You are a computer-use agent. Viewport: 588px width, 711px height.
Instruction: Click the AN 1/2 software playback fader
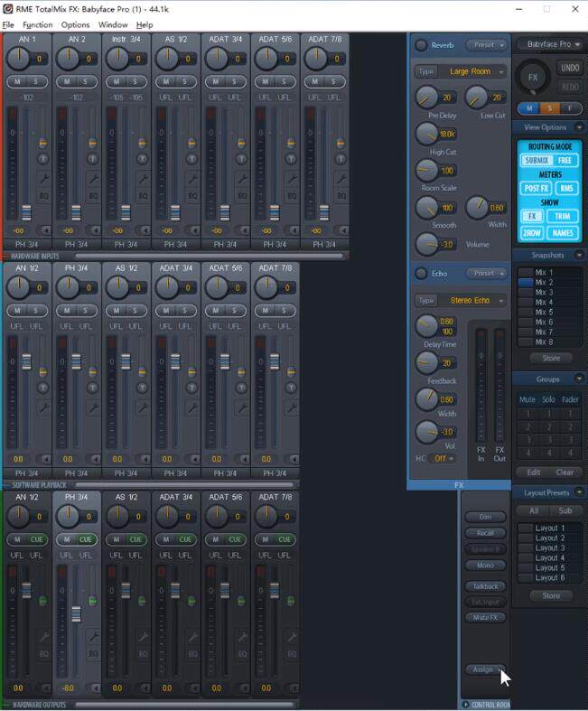pos(26,361)
